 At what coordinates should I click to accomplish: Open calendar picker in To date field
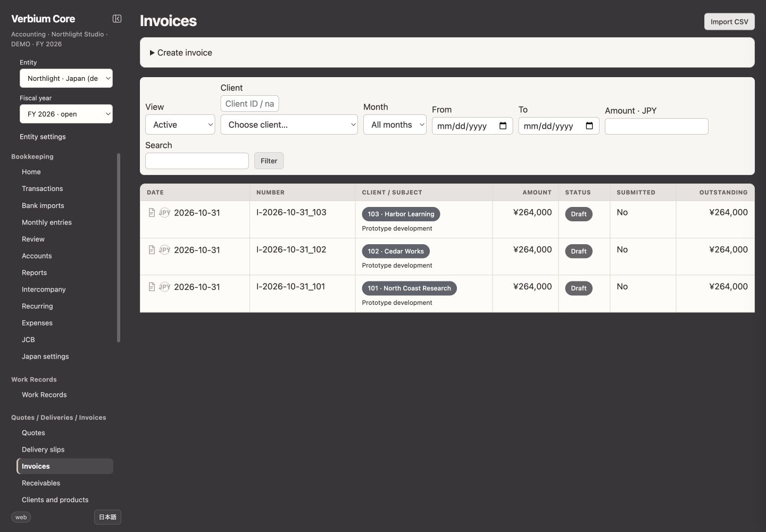coord(589,126)
